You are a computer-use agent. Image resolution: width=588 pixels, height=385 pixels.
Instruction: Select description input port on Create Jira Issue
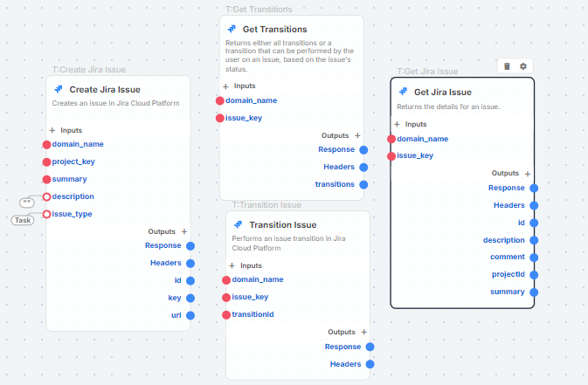pyautogui.click(x=46, y=196)
